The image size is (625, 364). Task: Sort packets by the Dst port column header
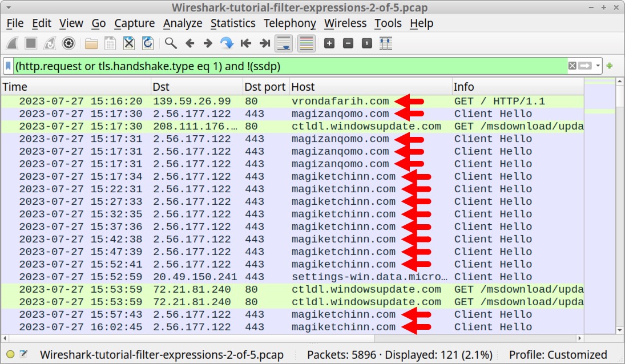coord(266,87)
